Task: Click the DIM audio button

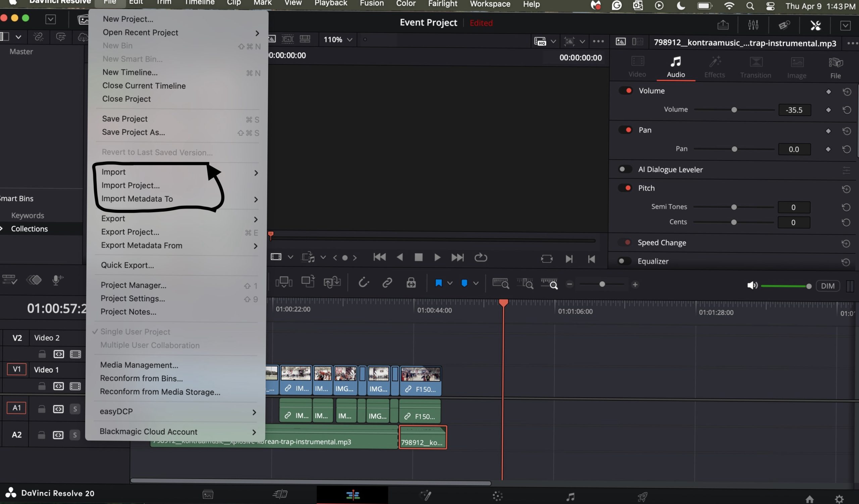Action: pyautogui.click(x=827, y=286)
